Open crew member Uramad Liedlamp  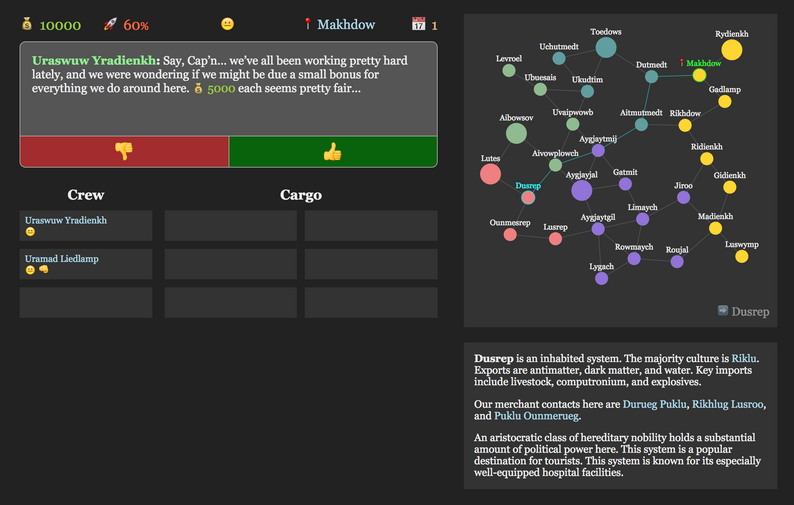(62, 259)
